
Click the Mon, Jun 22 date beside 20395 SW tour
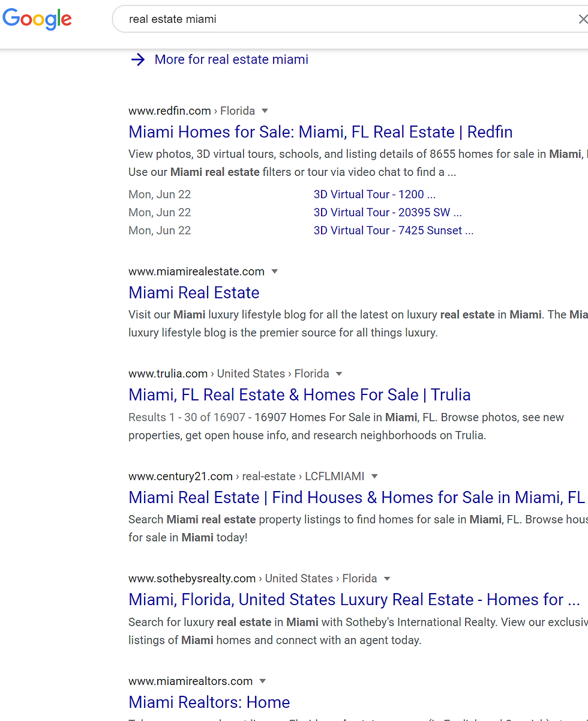coord(160,213)
